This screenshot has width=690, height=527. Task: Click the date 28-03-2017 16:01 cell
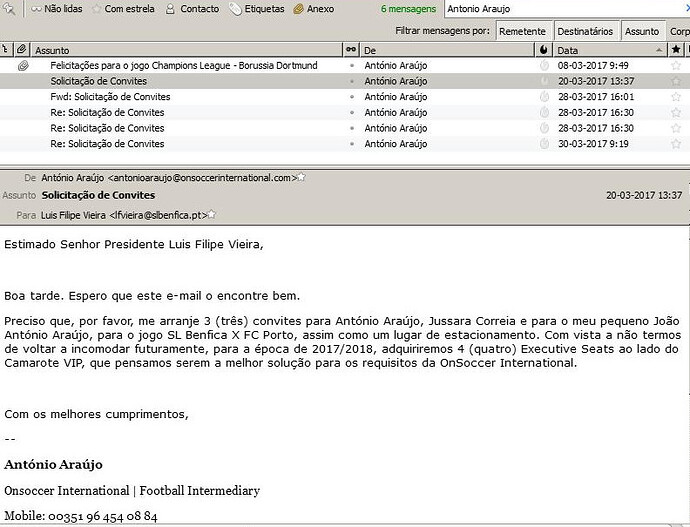point(596,97)
